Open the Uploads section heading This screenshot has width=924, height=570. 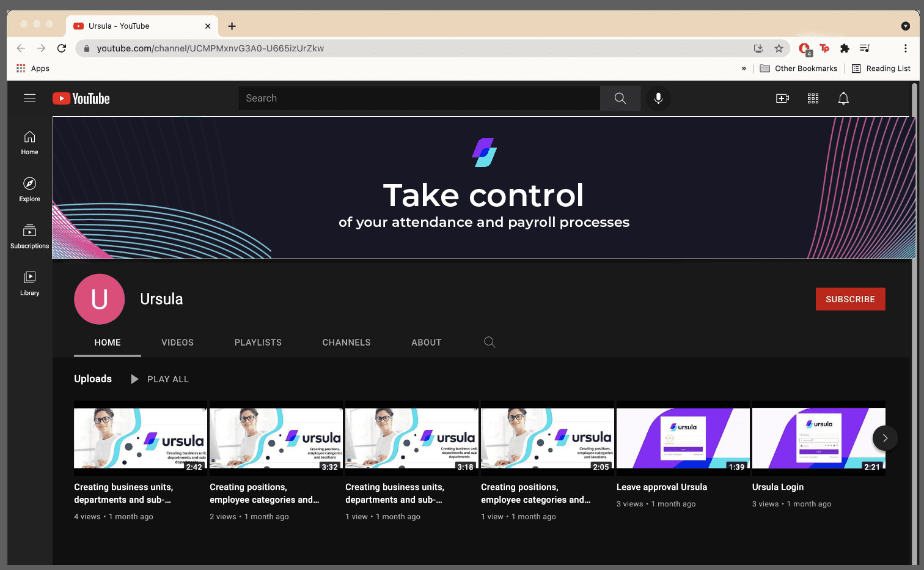point(93,379)
